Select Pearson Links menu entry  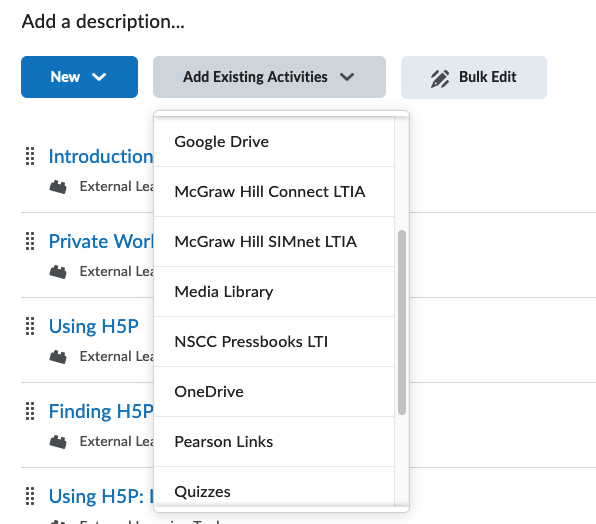274,442
